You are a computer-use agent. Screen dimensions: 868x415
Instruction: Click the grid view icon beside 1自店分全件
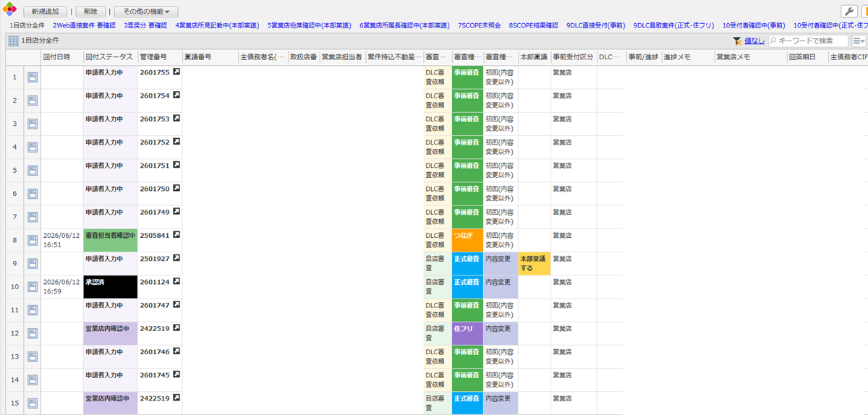tap(13, 41)
